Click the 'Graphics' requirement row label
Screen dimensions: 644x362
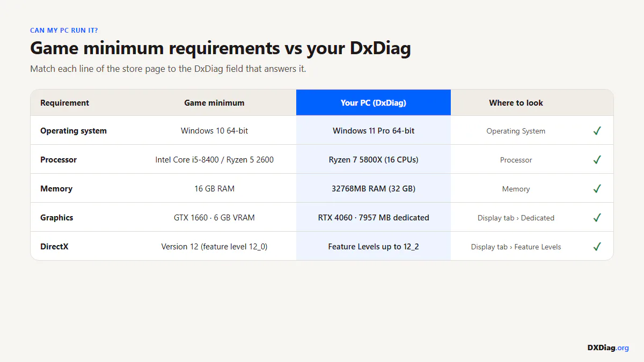tap(57, 218)
